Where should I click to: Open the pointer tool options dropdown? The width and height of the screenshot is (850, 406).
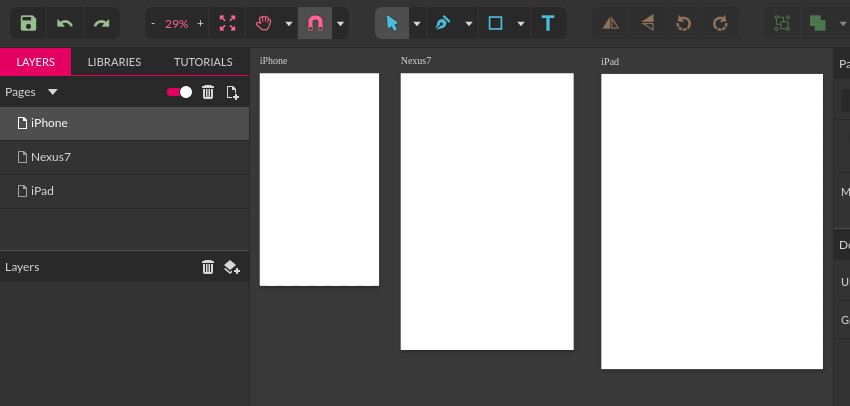[417, 23]
